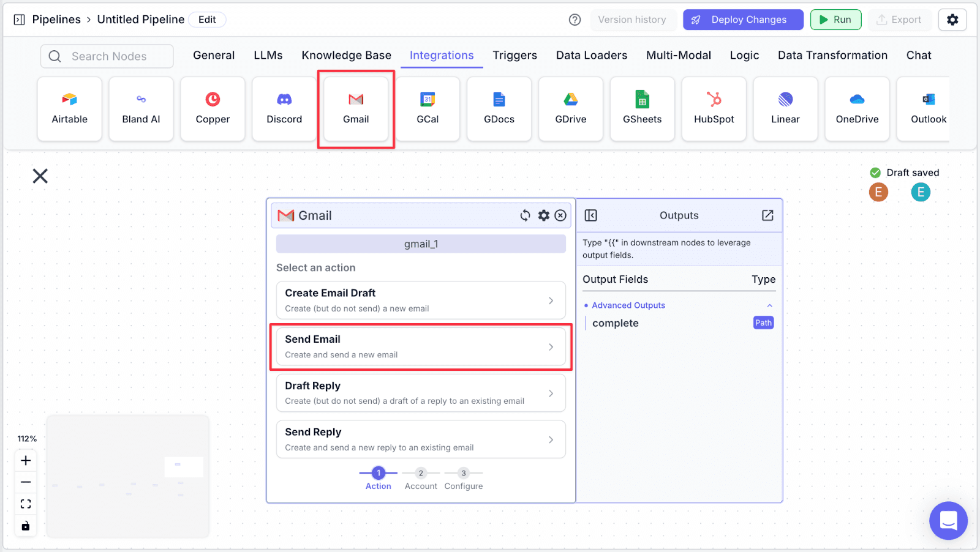
Task: Click the sidebar panel toggle icon
Action: 20,20
